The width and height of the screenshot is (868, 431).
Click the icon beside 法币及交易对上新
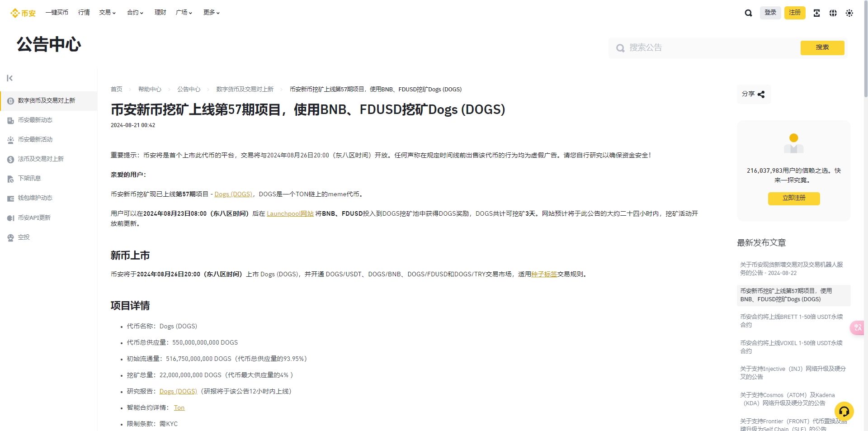tap(10, 159)
